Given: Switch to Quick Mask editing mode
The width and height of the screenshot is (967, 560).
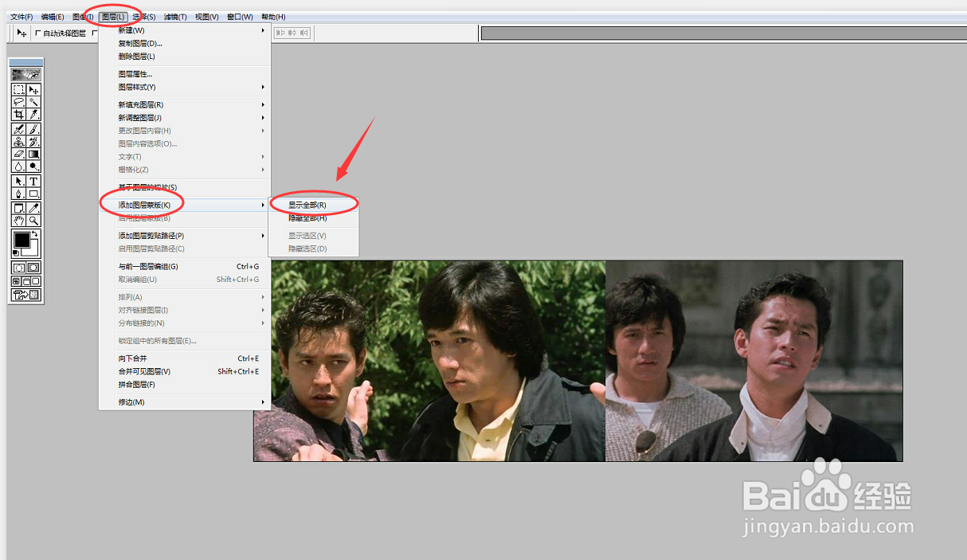Looking at the screenshot, I should 34,267.
